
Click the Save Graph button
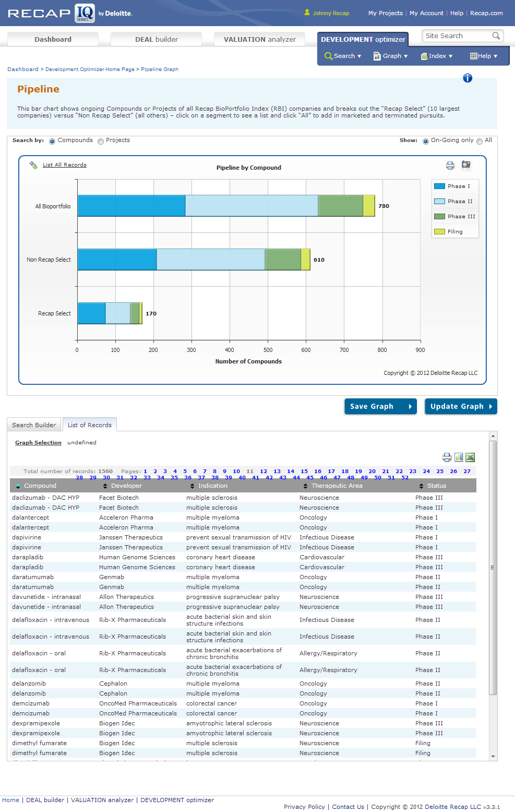coord(380,406)
